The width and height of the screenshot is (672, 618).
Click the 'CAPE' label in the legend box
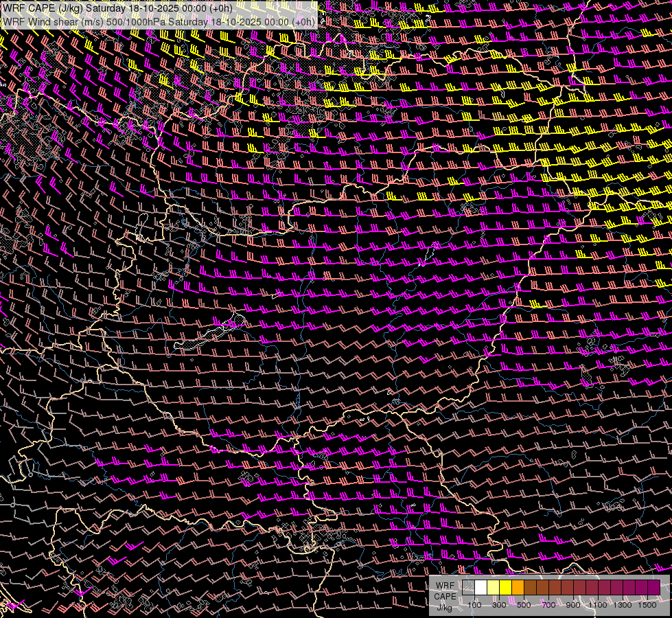tap(445, 597)
